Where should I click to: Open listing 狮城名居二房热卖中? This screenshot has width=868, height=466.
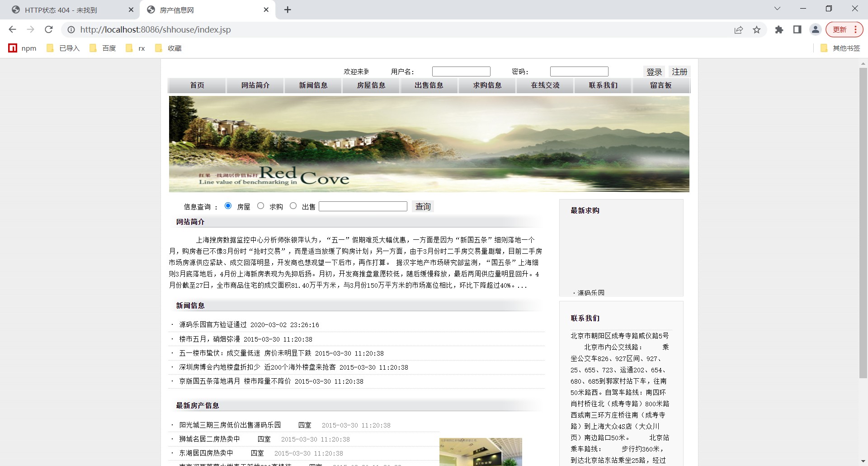coord(210,439)
